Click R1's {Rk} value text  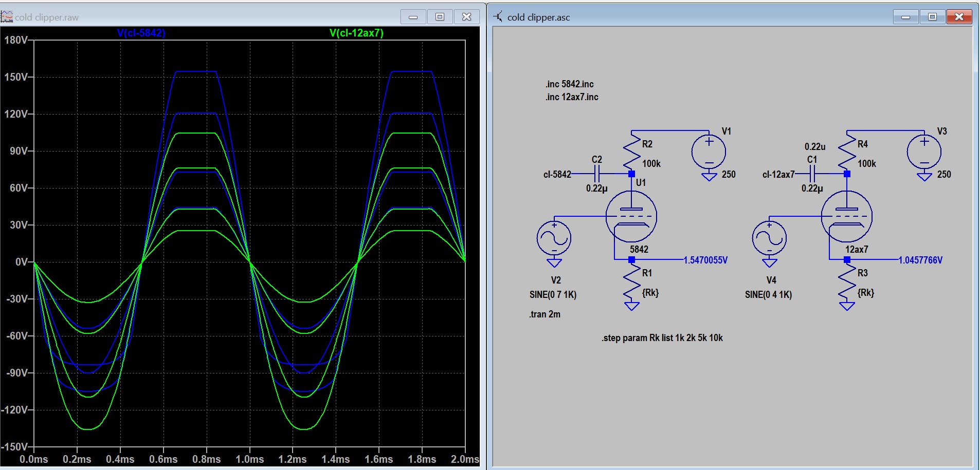pyautogui.click(x=650, y=293)
